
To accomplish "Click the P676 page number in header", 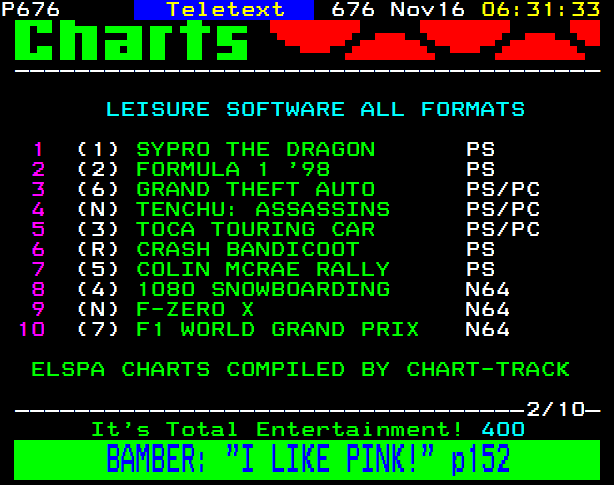I will tap(31, 9).
